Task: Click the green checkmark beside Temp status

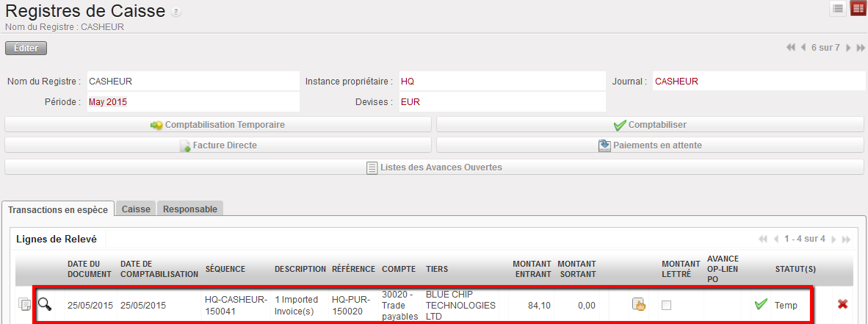Action: (x=762, y=304)
